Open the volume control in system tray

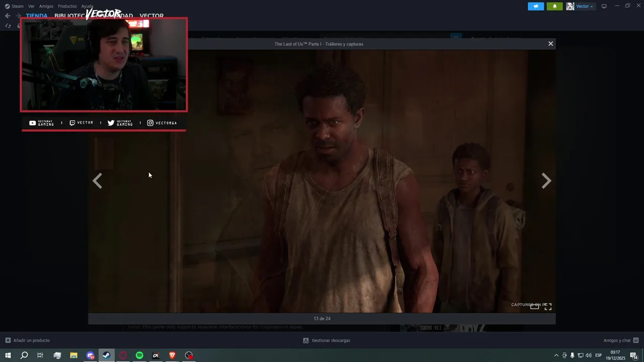pos(588,355)
